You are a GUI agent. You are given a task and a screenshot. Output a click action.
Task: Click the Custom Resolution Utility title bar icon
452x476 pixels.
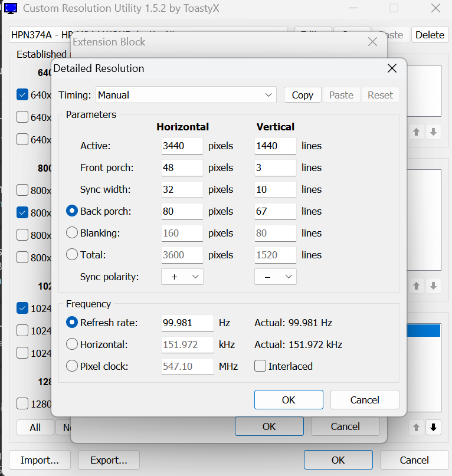point(11,8)
